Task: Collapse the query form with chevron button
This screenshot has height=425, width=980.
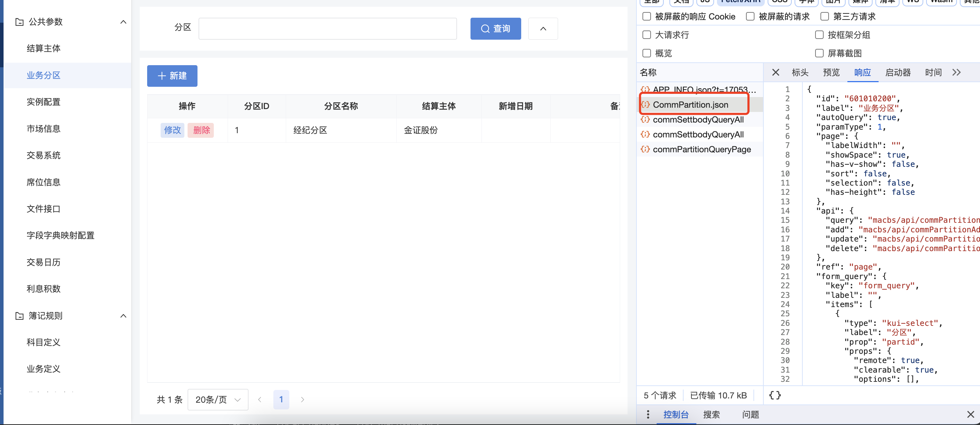Action: (x=543, y=29)
